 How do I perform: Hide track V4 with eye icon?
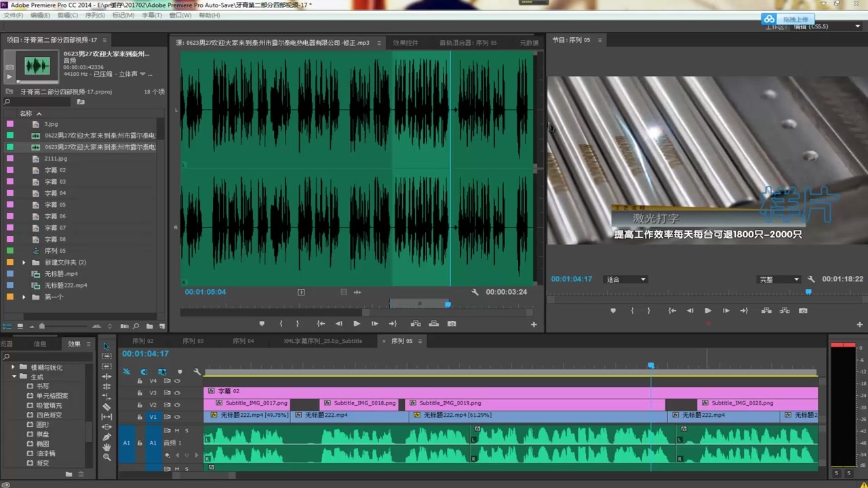177,381
